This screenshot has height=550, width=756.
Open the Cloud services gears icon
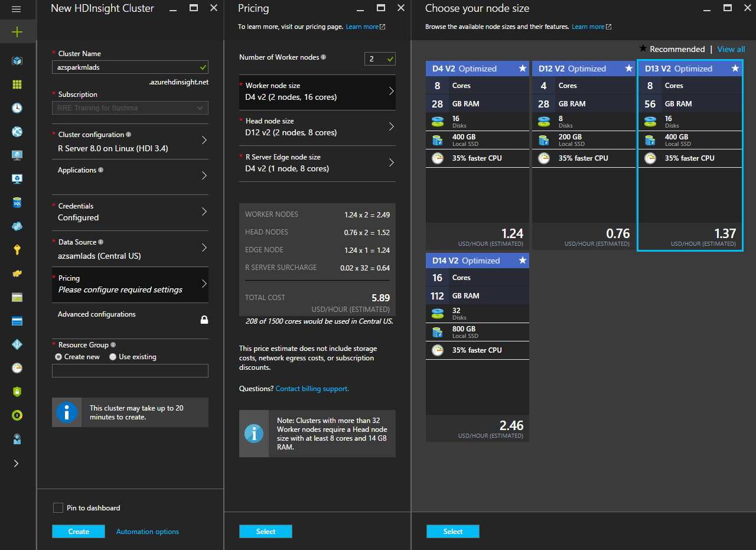[x=17, y=226]
